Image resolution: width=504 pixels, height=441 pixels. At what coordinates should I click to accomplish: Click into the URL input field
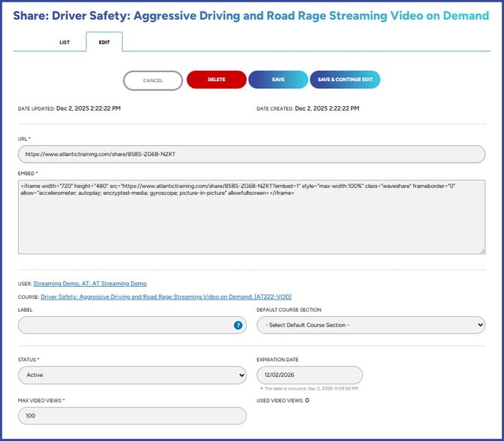251,154
